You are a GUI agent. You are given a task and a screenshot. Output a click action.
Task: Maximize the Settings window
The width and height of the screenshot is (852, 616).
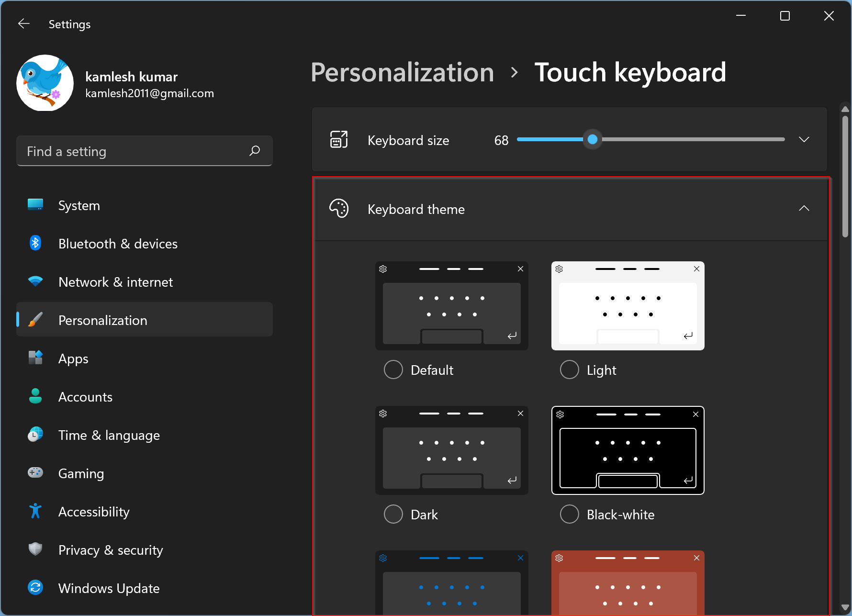pos(785,16)
